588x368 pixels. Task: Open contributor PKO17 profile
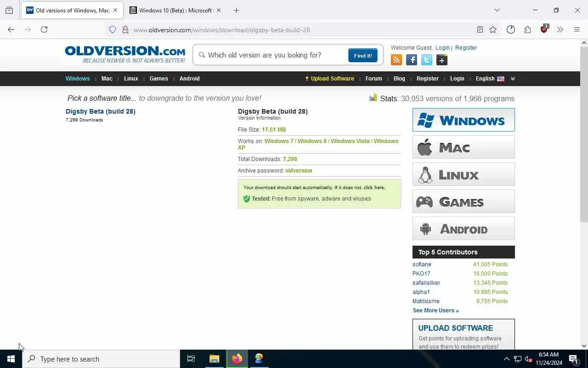pyautogui.click(x=421, y=274)
